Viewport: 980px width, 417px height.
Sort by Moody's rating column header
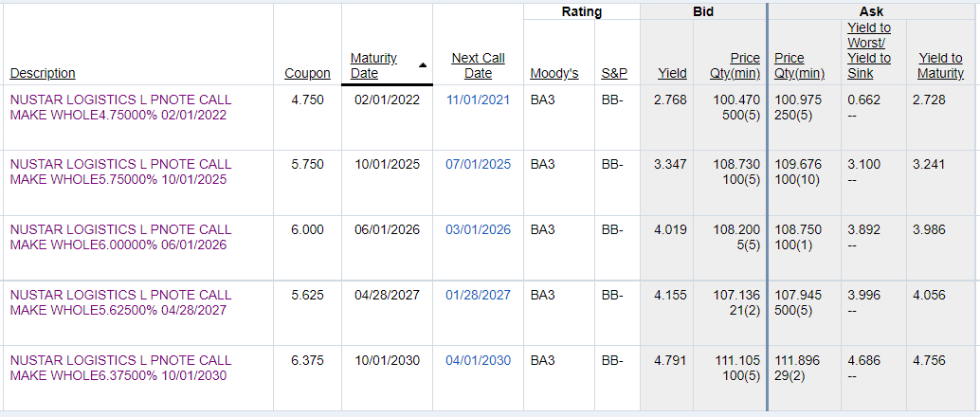click(x=554, y=73)
